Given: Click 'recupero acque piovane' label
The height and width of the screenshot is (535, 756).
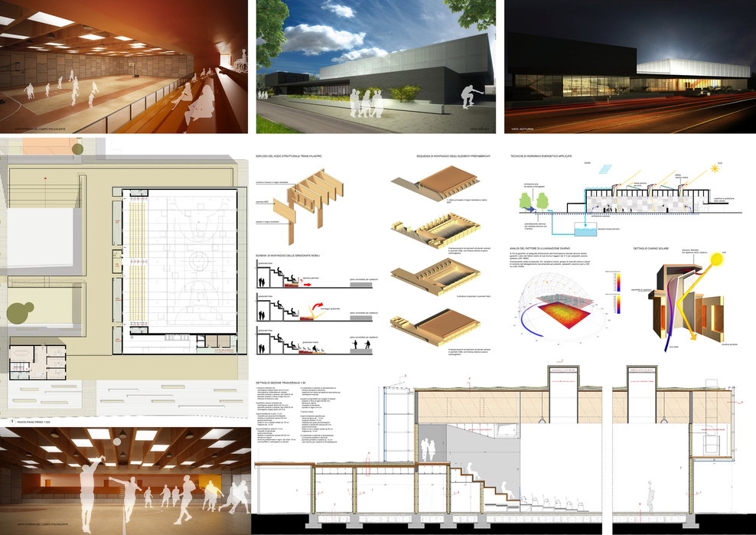Looking at the screenshot, I should click(608, 229).
